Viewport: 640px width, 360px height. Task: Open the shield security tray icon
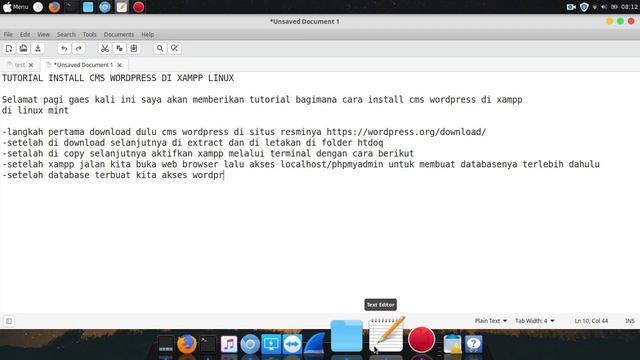584,7
